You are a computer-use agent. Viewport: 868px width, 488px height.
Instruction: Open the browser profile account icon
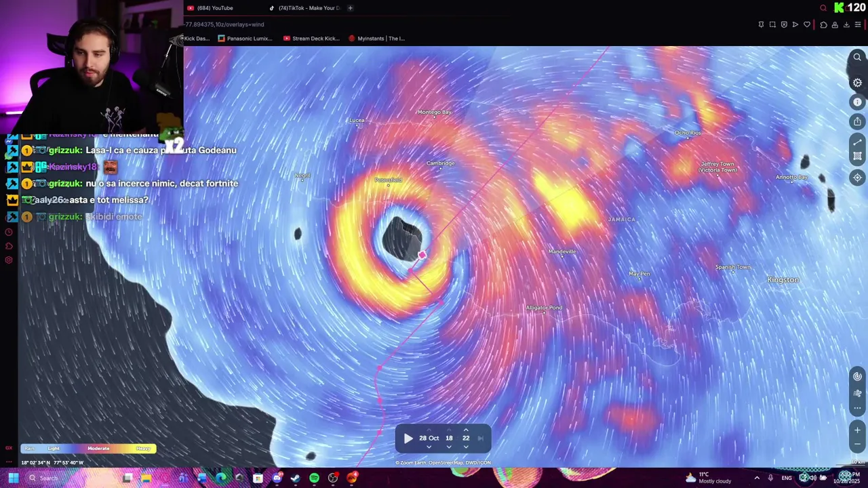click(x=835, y=25)
